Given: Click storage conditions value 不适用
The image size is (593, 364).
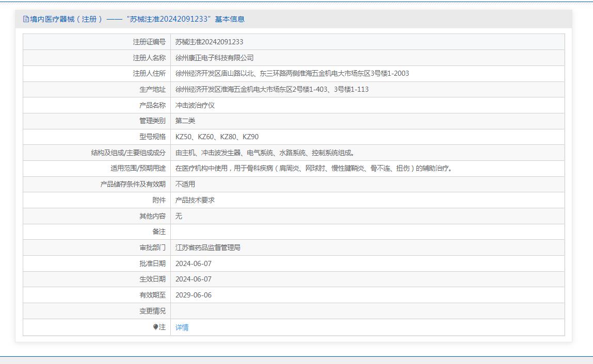Looking at the screenshot, I should pyautogui.click(x=185, y=184).
